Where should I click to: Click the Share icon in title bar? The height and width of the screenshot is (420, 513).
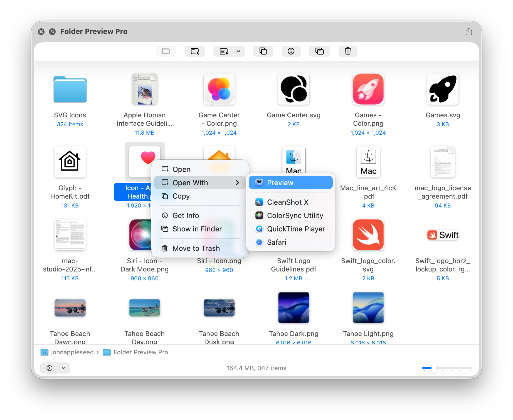pos(468,31)
